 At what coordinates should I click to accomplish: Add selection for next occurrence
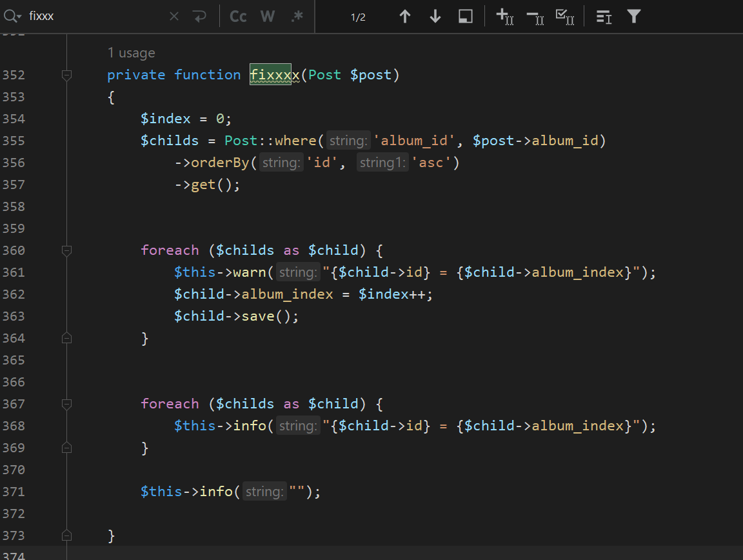point(504,17)
